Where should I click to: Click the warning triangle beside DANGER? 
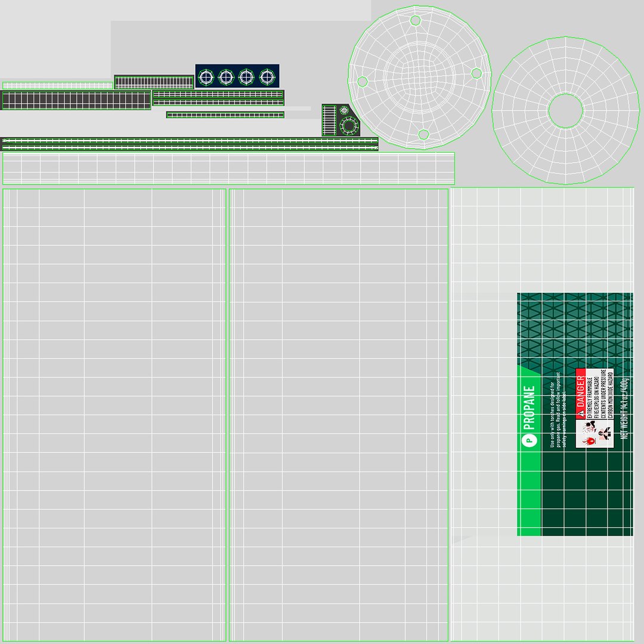click(x=580, y=413)
